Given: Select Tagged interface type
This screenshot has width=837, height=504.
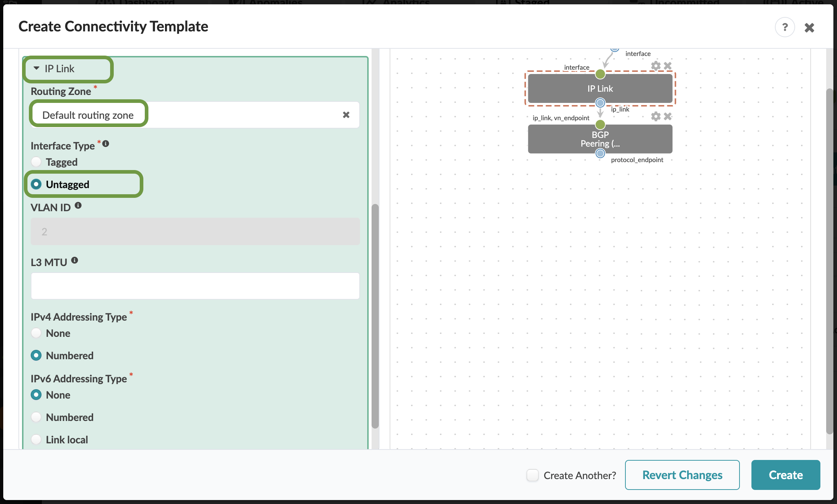Looking at the screenshot, I should pos(36,162).
